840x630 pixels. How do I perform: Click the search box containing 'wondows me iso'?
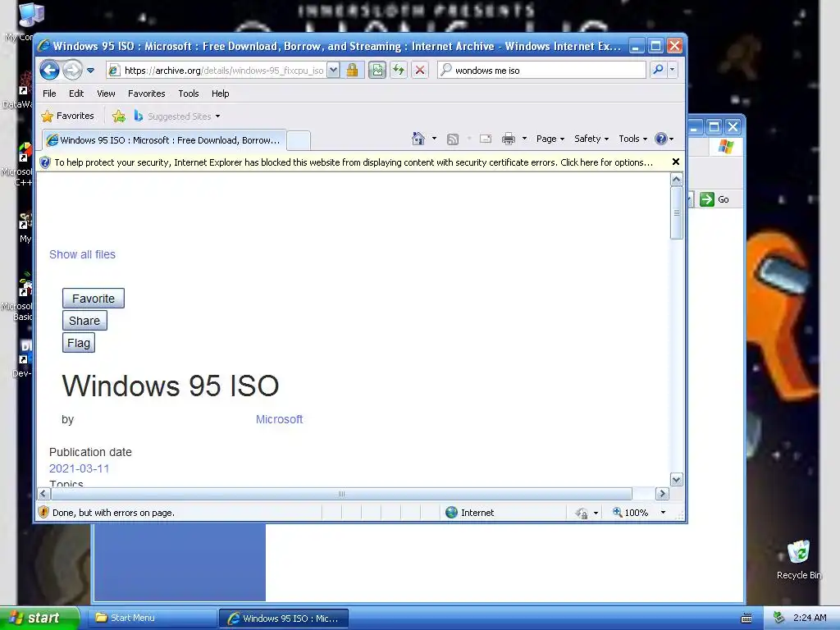[541, 71]
